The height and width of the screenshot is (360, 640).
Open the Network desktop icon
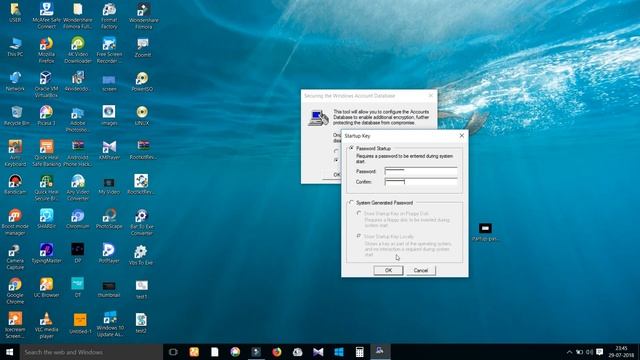(15, 81)
